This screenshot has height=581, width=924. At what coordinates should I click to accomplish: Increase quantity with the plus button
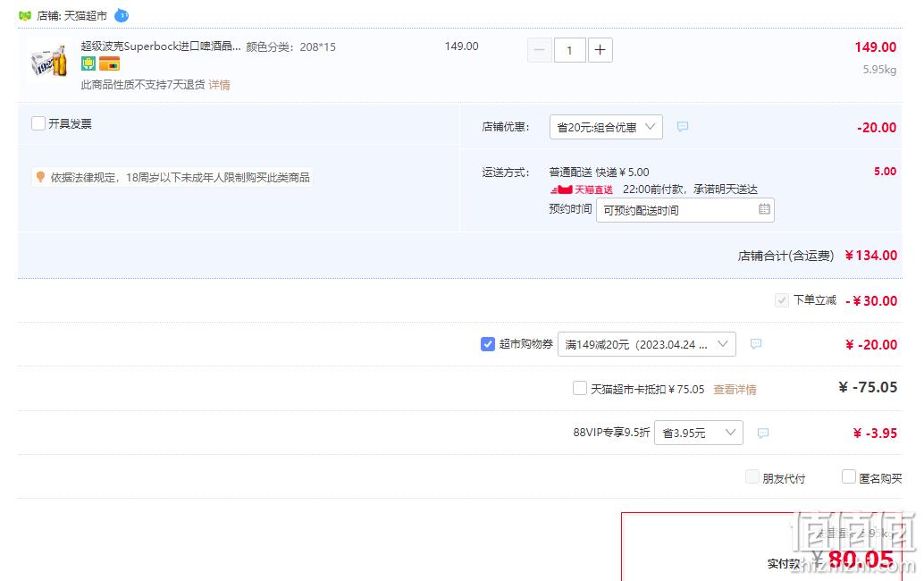[x=600, y=50]
